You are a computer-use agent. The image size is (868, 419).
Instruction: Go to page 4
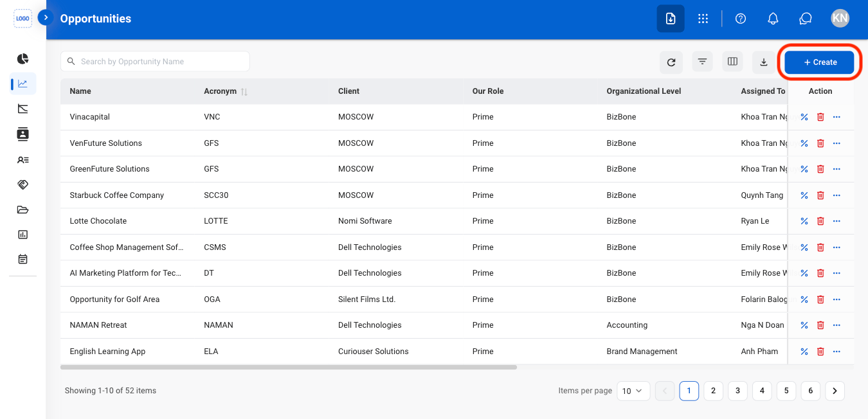pyautogui.click(x=762, y=391)
